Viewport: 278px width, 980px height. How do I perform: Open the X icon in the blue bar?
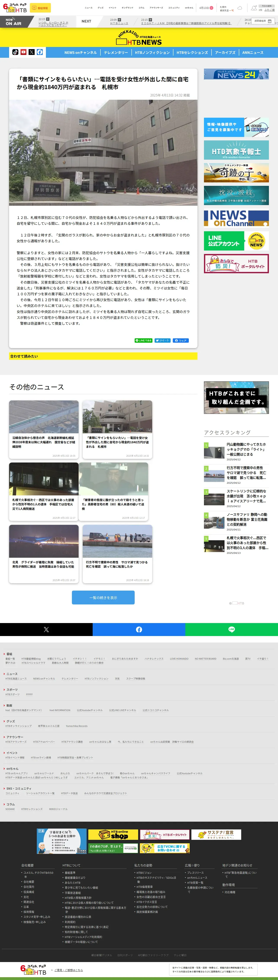pyautogui.click(x=32, y=52)
